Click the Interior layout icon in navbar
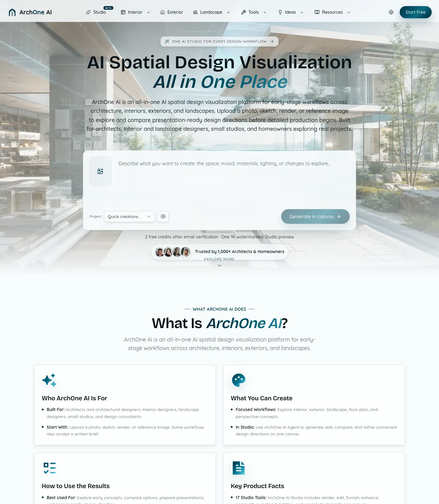The width and height of the screenshot is (439, 504). (123, 12)
